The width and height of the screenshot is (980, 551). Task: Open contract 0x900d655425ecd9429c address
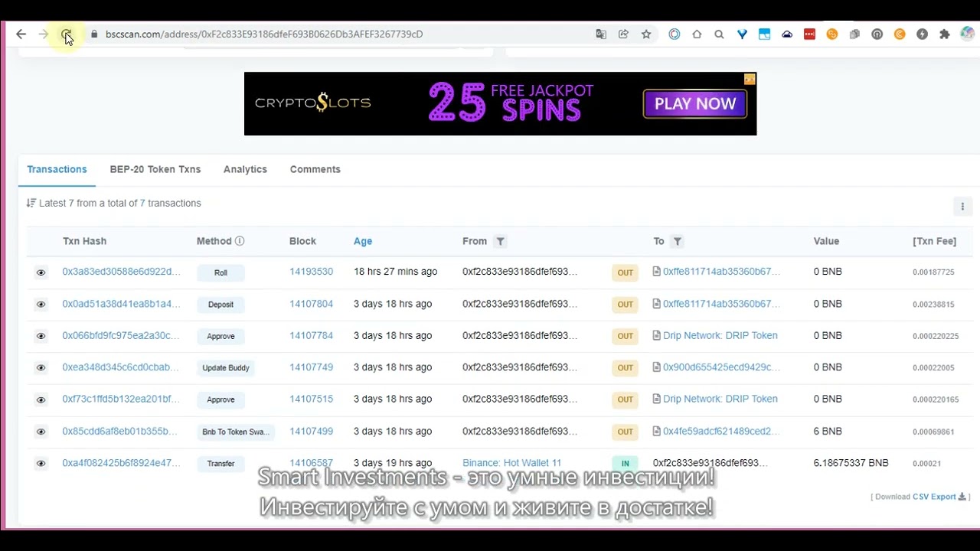[721, 367]
